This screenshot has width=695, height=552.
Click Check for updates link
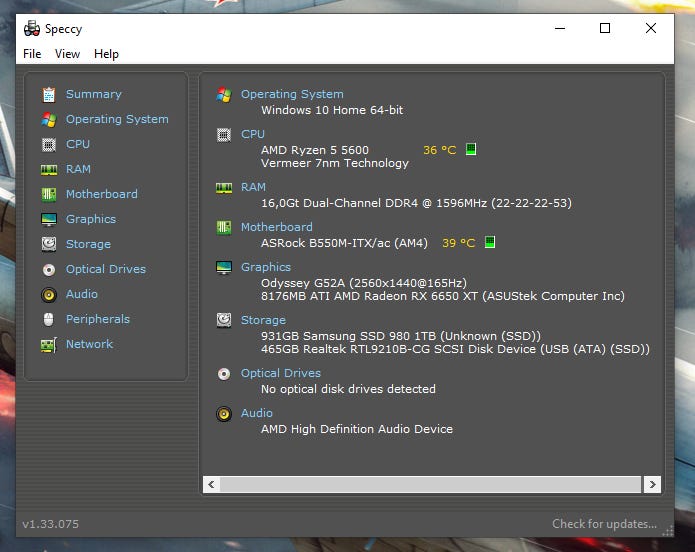604,524
